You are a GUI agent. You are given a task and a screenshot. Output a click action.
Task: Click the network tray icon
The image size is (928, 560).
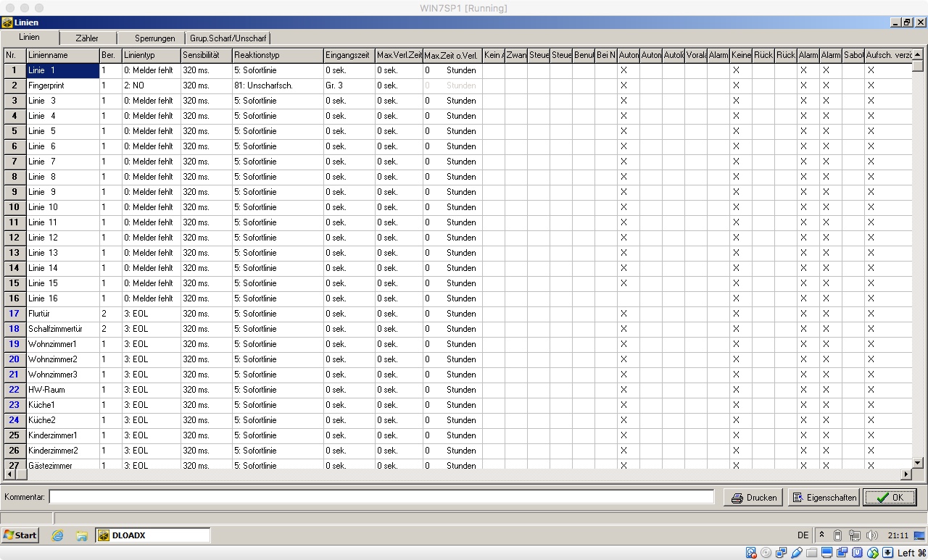point(855,535)
